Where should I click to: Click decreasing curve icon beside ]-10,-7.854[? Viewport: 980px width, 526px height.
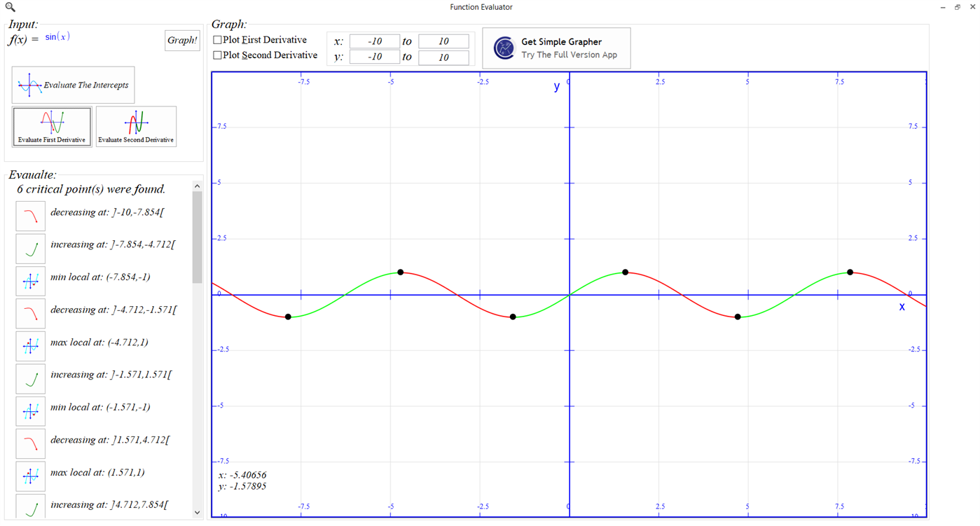[x=30, y=216]
